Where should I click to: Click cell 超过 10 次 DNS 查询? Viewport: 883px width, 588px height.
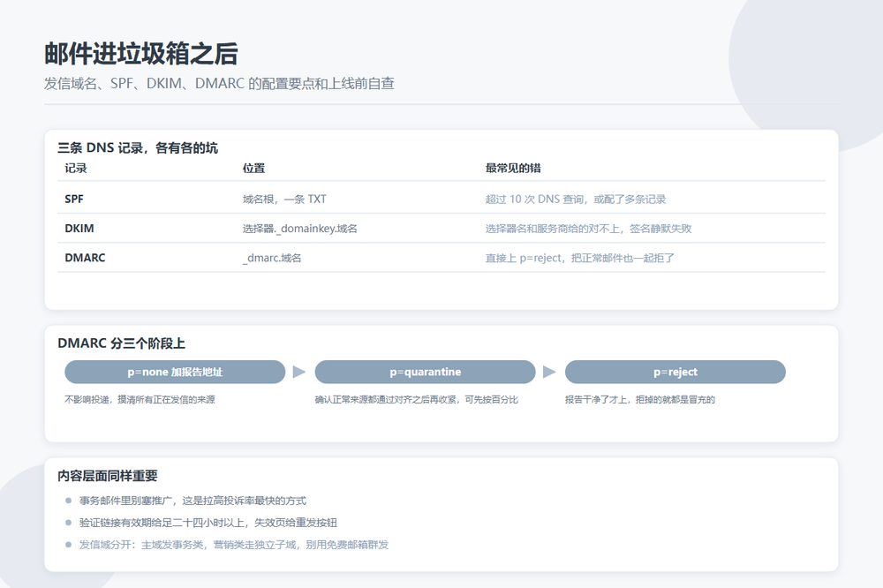coord(576,199)
